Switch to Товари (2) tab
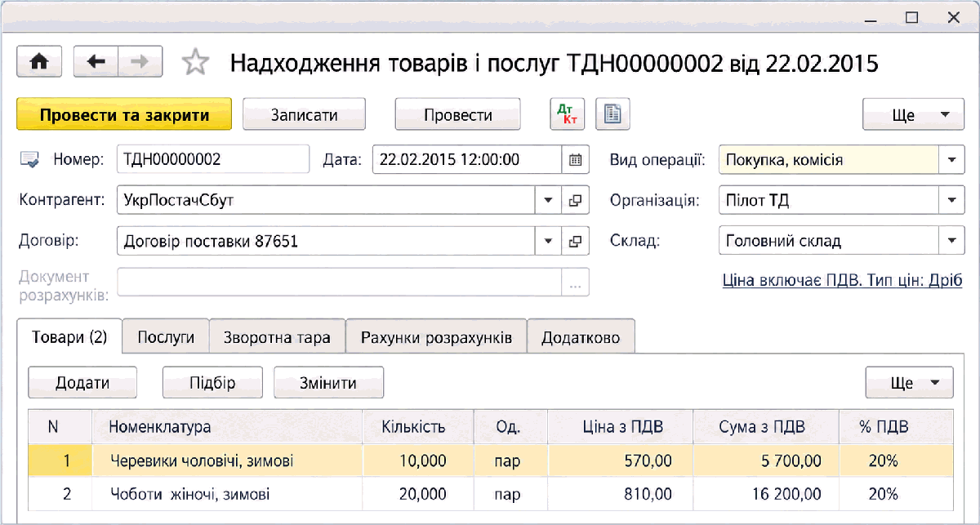Image resolution: width=980 pixels, height=525 pixels. (x=69, y=337)
